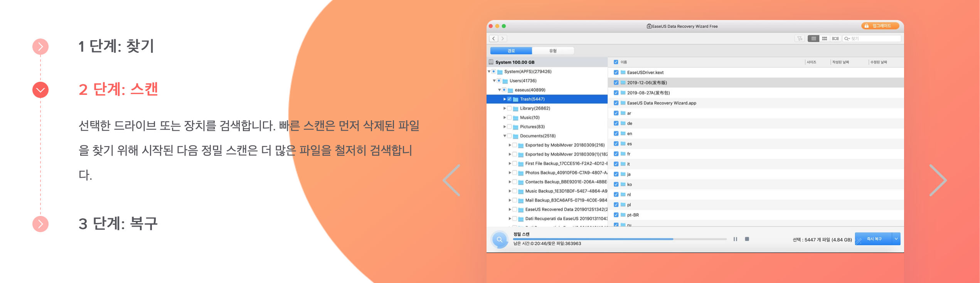The height and width of the screenshot is (283, 980).
Task: Uncheck the Trash(5447) checkbox
Action: (509, 99)
